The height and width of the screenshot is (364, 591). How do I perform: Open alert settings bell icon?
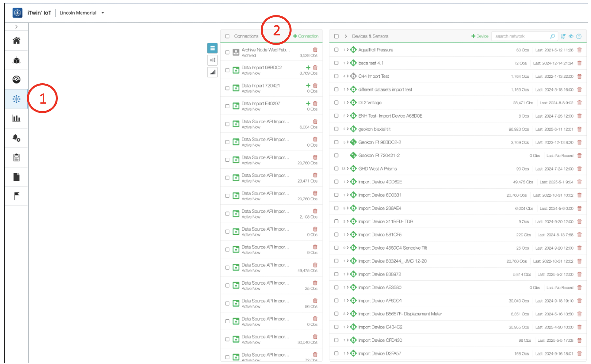point(16,138)
